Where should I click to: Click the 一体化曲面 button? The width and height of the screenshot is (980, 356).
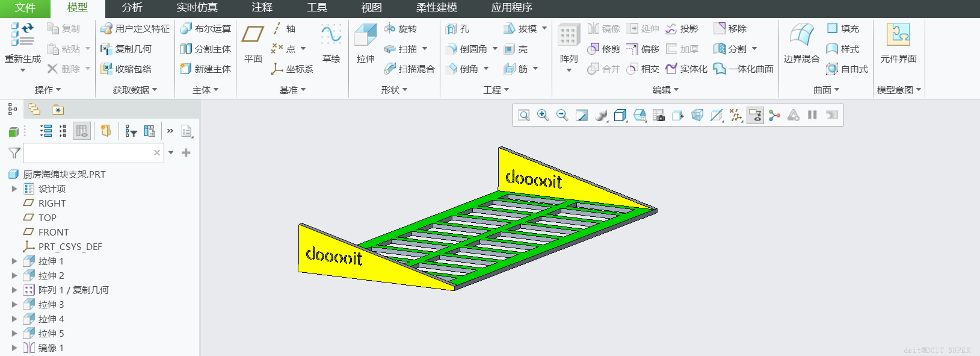click(744, 69)
